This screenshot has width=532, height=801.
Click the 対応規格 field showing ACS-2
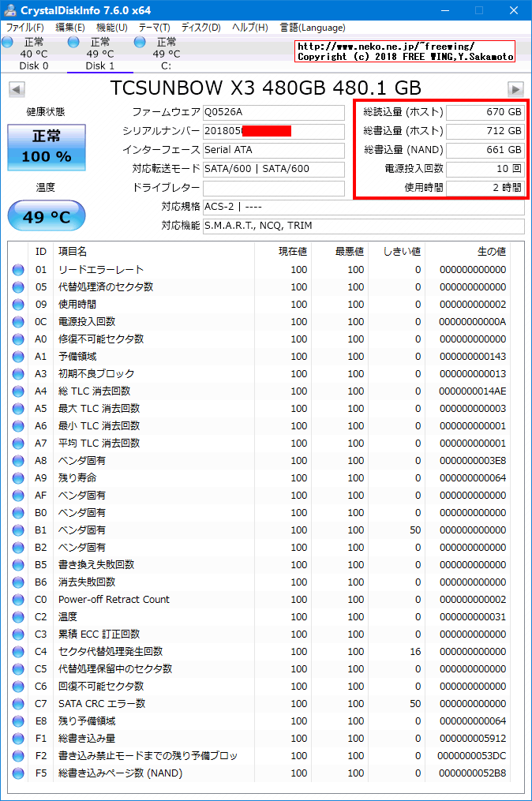(364, 207)
